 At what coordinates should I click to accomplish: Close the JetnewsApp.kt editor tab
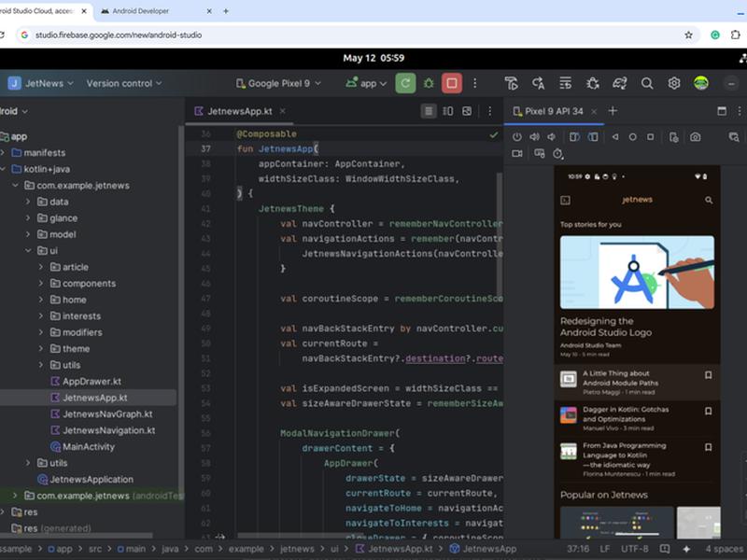pos(283,111)
